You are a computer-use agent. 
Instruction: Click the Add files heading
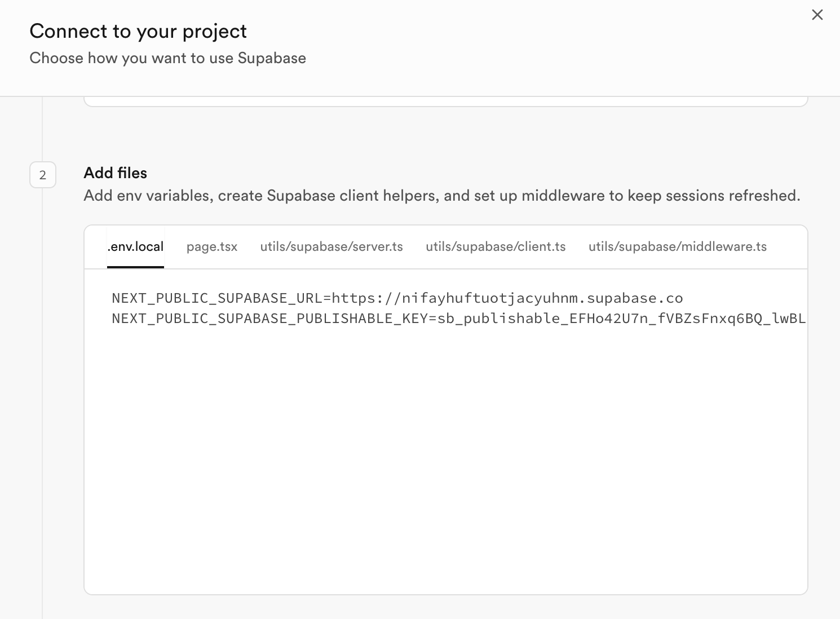(116, 173)
